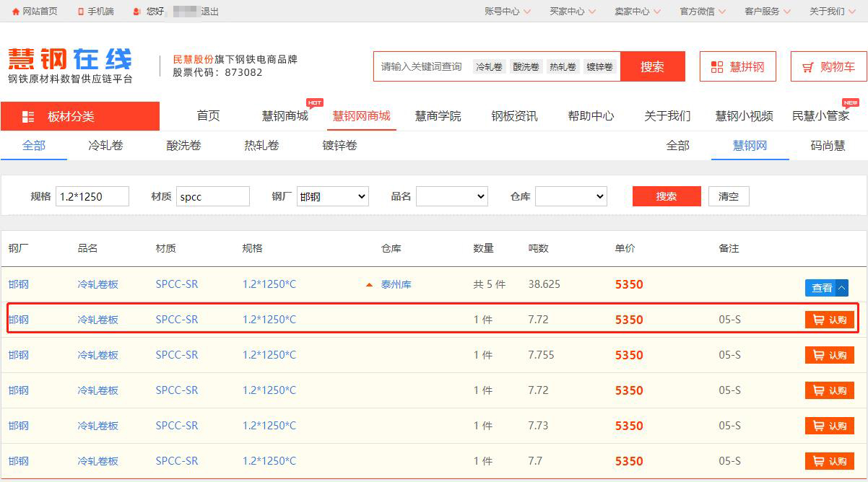The width and height of the screenshot is (868, 482).
Task: Expand the 账号中心 top menu
Action: (x=507, y=12)
